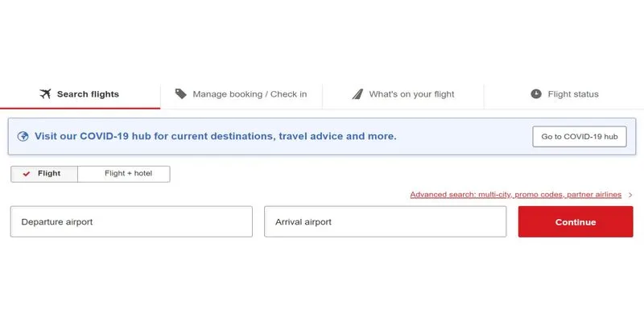Click the clock icon beside Flight status
The height and width of the screenshot is (322, 644).
coord(536,94)
